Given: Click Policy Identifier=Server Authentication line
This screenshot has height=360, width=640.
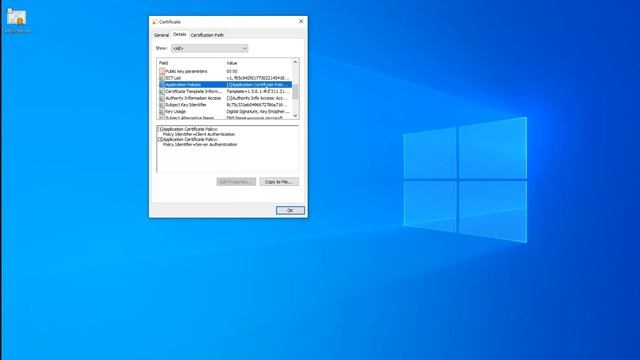Looking at the screenshot, I should point(200,144).
